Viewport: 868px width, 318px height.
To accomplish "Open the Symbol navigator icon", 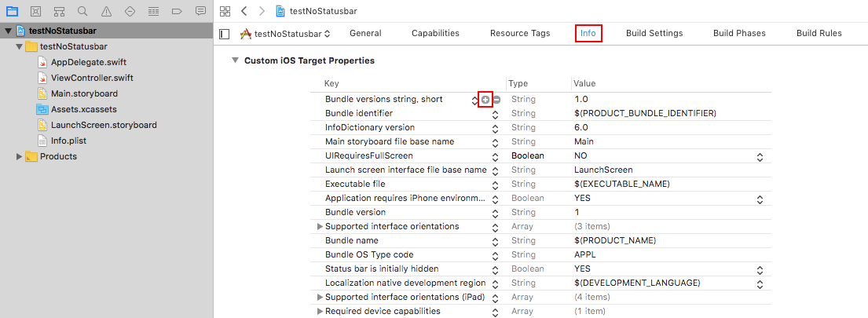I will pyautogui.click(x=59, y=12).
